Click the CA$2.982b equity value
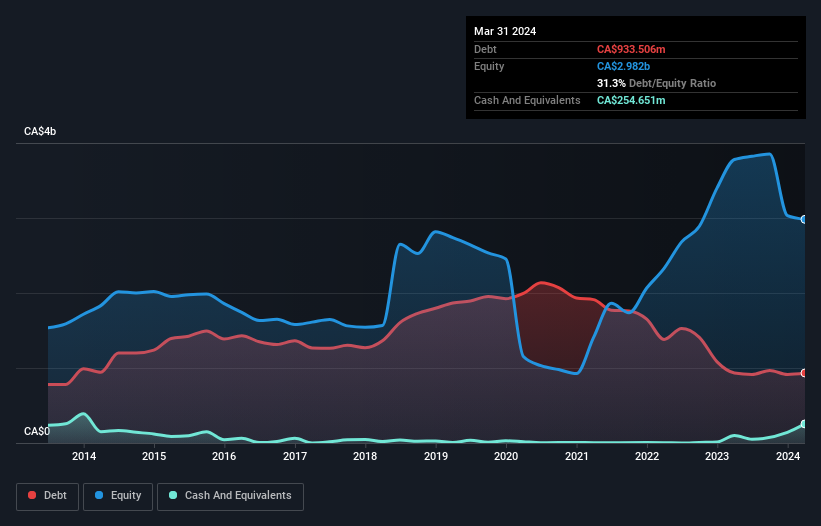The height and width of the screenshot is (526, 821). [623, 66]
